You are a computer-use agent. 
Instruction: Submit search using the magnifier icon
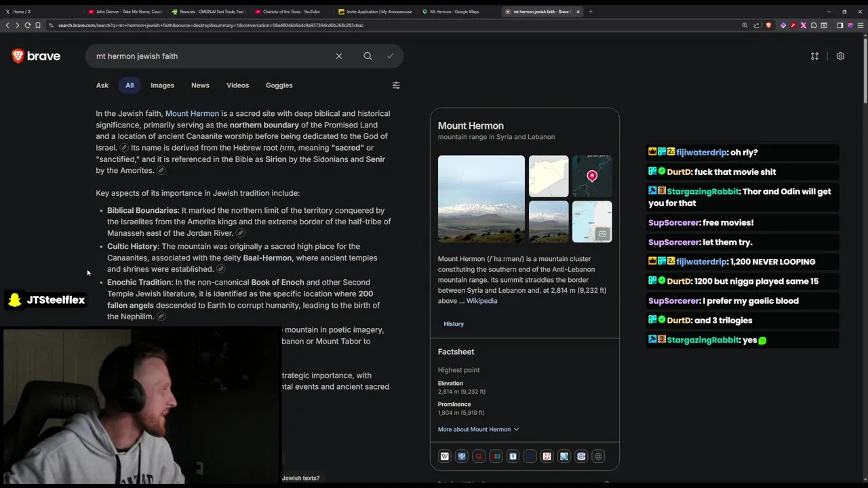(368, 56)
